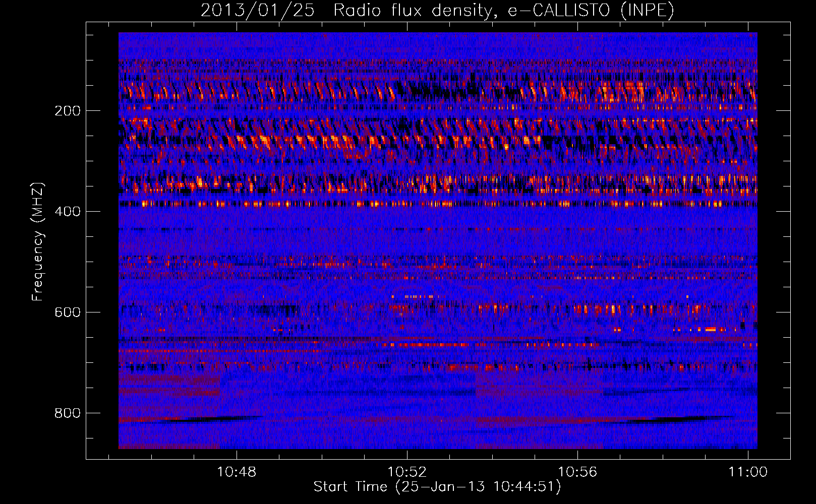Click the '200' frequency tick label
The image size is (816, 504).
point(68,111)
